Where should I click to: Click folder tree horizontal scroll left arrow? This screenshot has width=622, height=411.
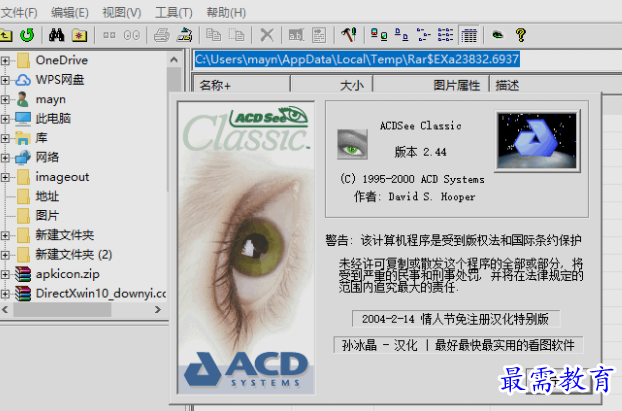click(x=5, y=309)
